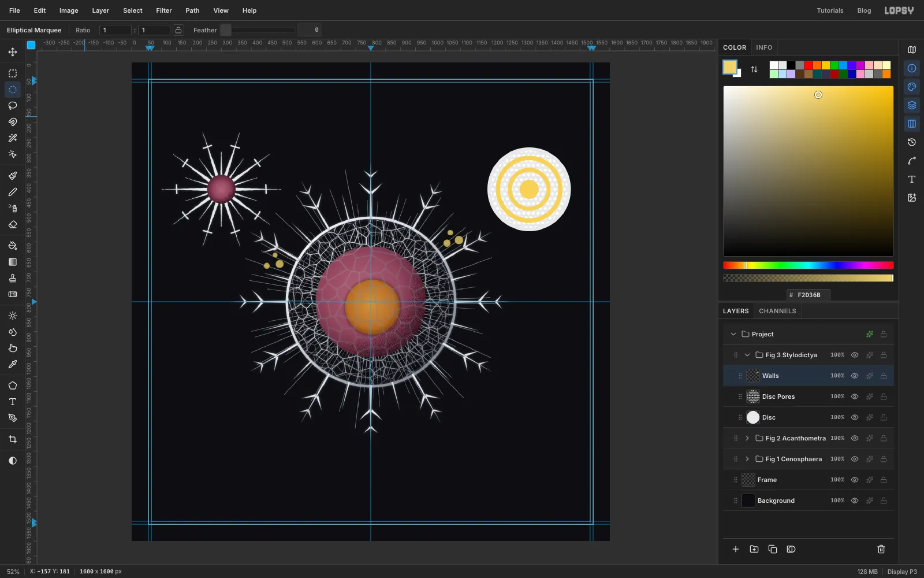Add a new layer with plus icon
924x578 pixels.
click(x=736, y=549)
